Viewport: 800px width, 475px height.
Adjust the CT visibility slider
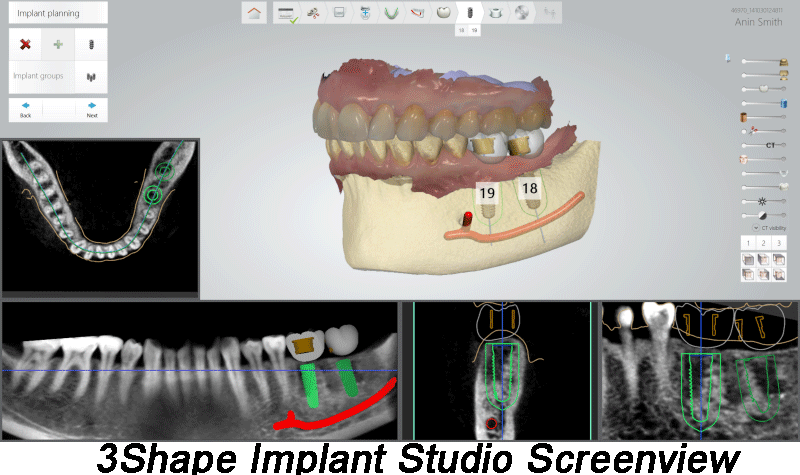pos(764,145)
